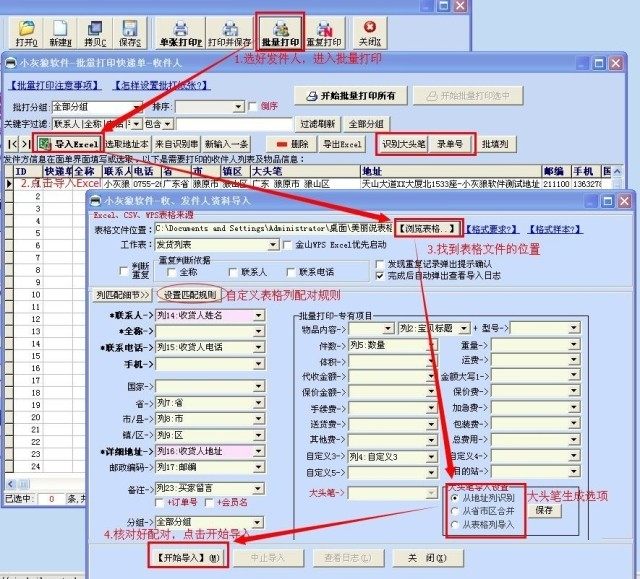Click the 重复打印 toolbar icon
Screen dimensions: 640x579
(x=324, y=33)
